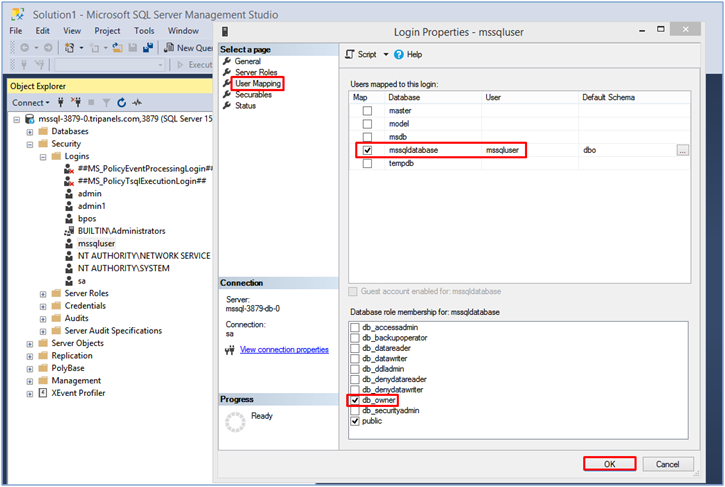The image size is (725, 487).
Task: Click the ellipsis button beside dbo schema
Action: click(682, 150)
